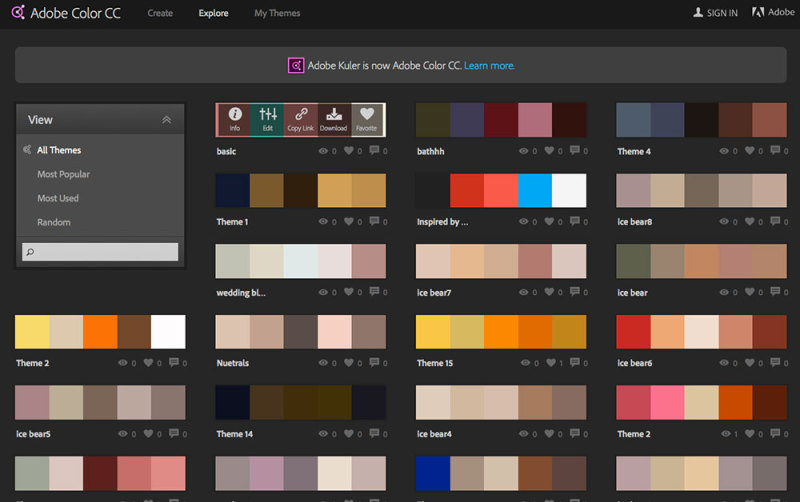Click eye icon for ice bear4
Viewport: 800px width, 502px height.
tap(523, 434)
